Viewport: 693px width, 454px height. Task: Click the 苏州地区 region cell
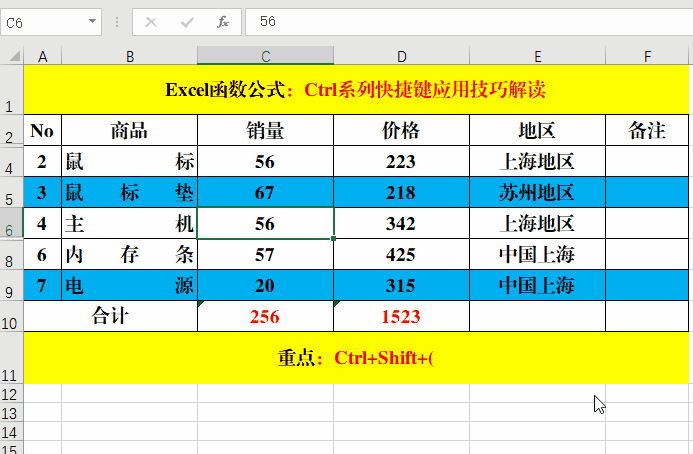(537, 192)
